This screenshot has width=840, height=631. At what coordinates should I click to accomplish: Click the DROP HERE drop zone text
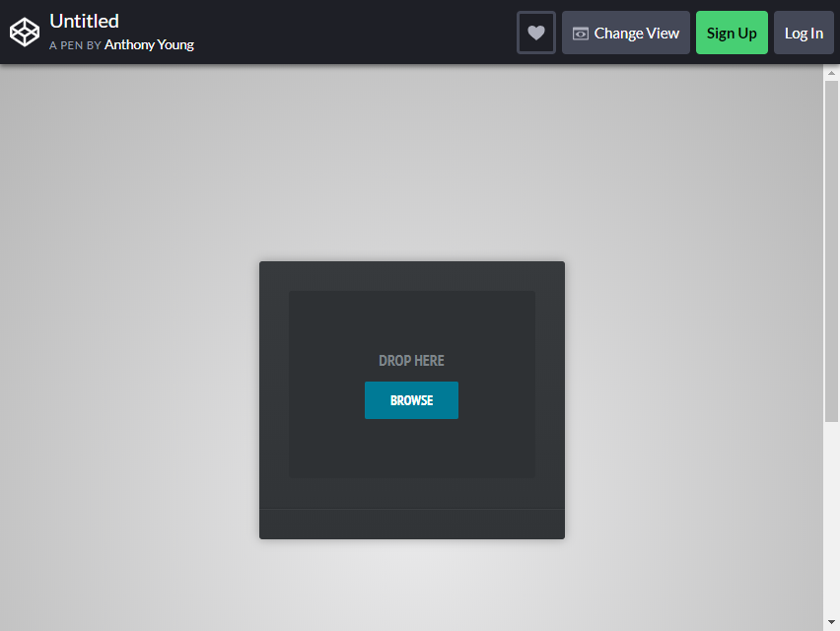coord(411,361)
